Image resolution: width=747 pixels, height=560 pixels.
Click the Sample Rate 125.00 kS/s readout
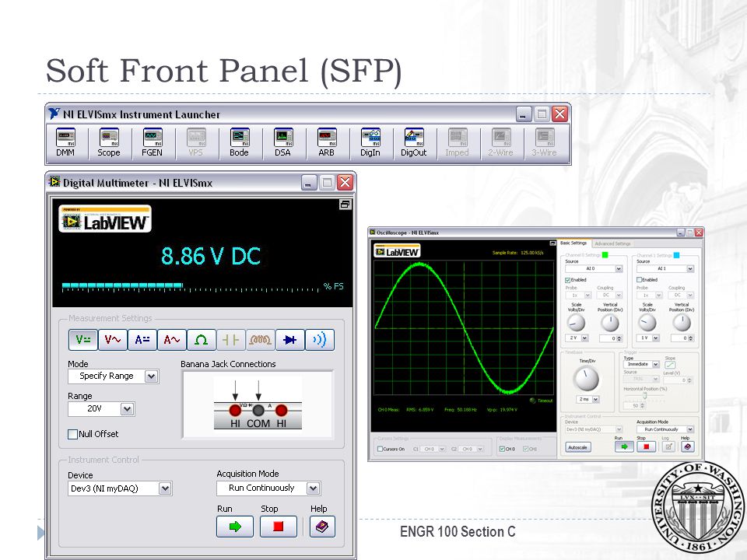pyautogui.click(x=518, y=253)
